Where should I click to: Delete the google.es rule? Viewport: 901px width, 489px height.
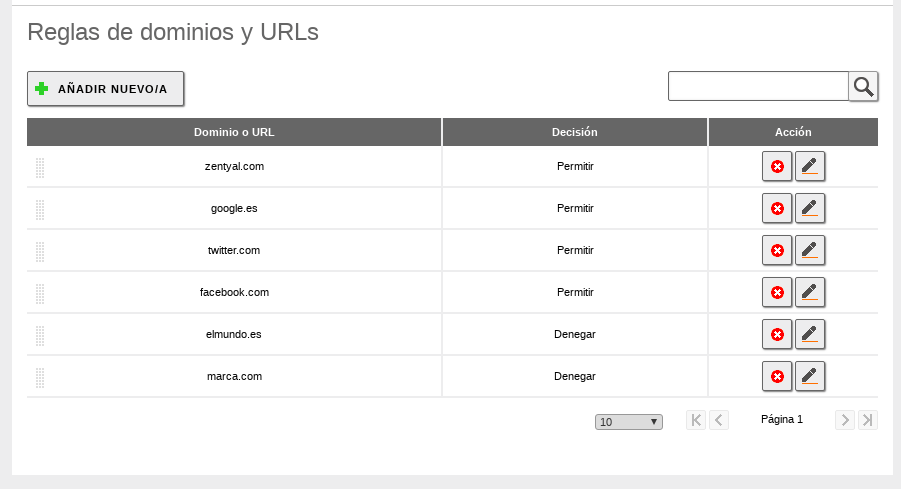pyautogui.click(x=777, y=208)
